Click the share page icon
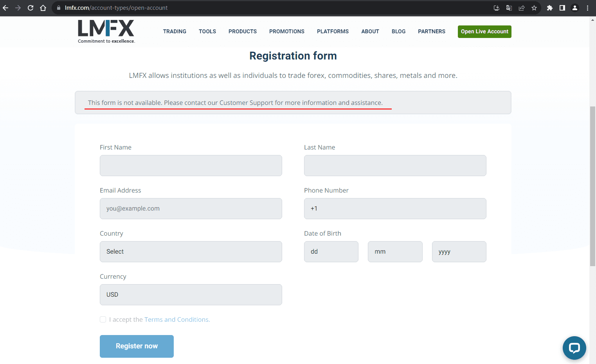 pos(522,8)
